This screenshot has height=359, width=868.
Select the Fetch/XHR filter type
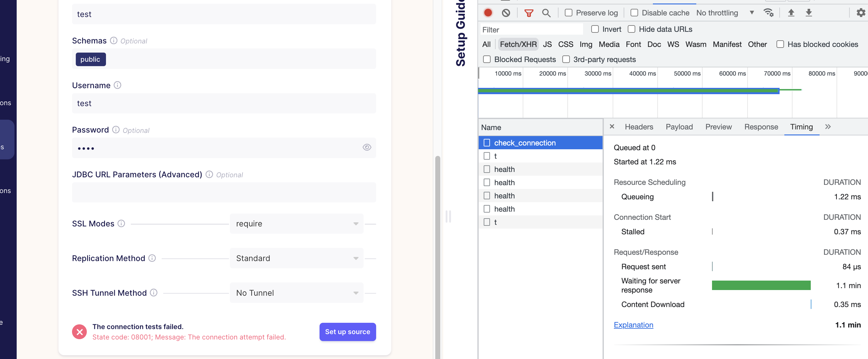(x=518, y=44)
